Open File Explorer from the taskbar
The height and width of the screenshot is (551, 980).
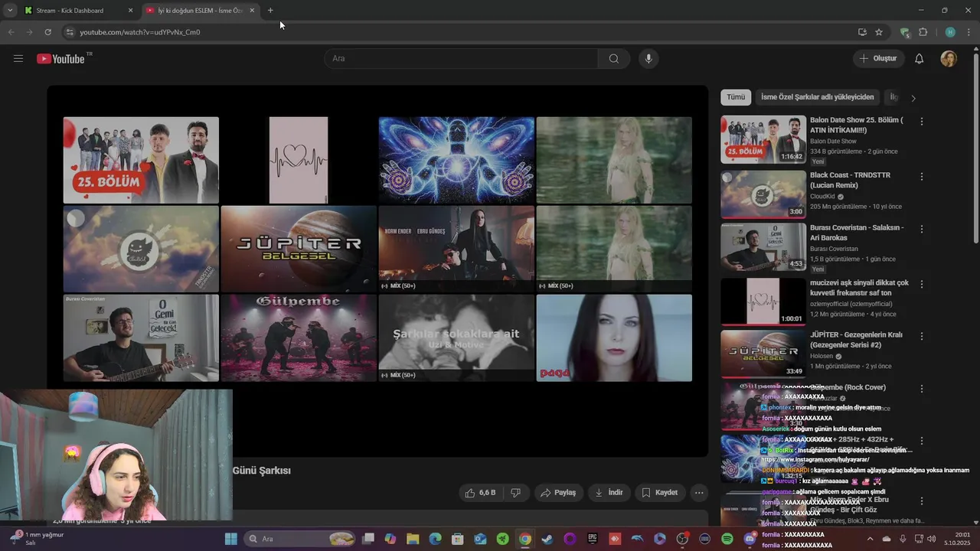point(413,539)
